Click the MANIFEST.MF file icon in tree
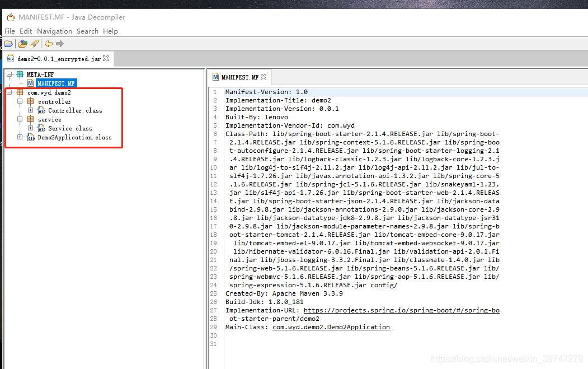Image resolution: width=588 pixels, height=369 pixels. coord(30,83)
